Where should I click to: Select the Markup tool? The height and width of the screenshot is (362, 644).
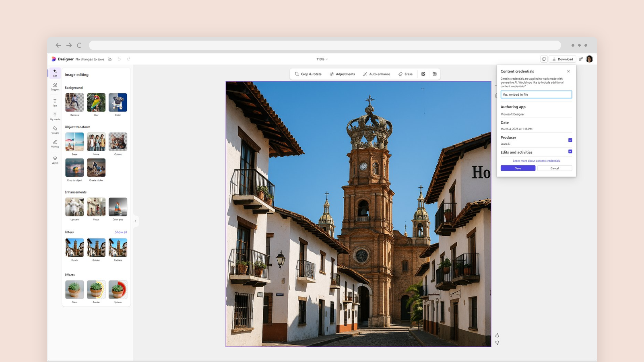pyautogui.click(x=55, y=144)
